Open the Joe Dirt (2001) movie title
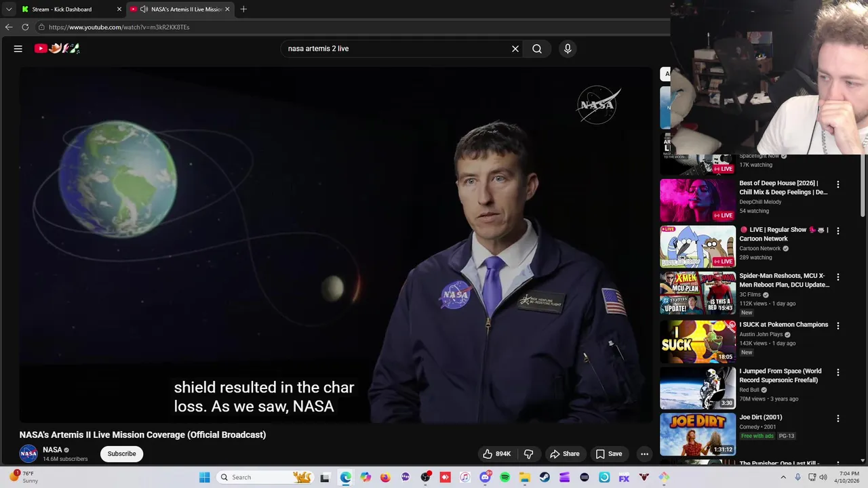The height and width of the screenshot is (488, 868). (760, 418)
